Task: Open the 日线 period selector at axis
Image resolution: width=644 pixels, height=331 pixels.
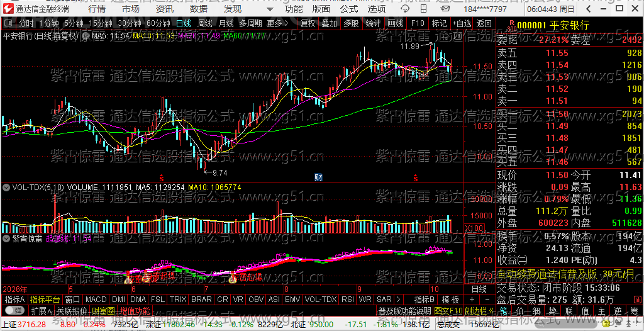Action: coord(479,289)
